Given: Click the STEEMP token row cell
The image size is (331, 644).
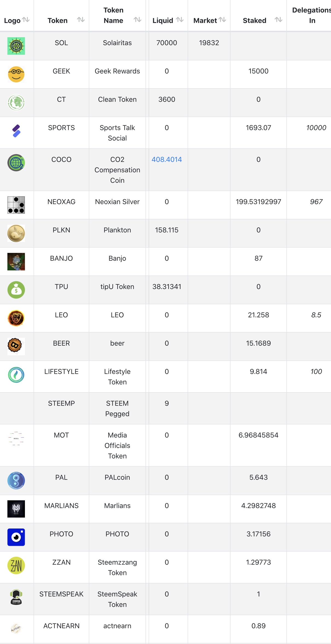Looking at the screenshot, I should (x=61, y=403).
